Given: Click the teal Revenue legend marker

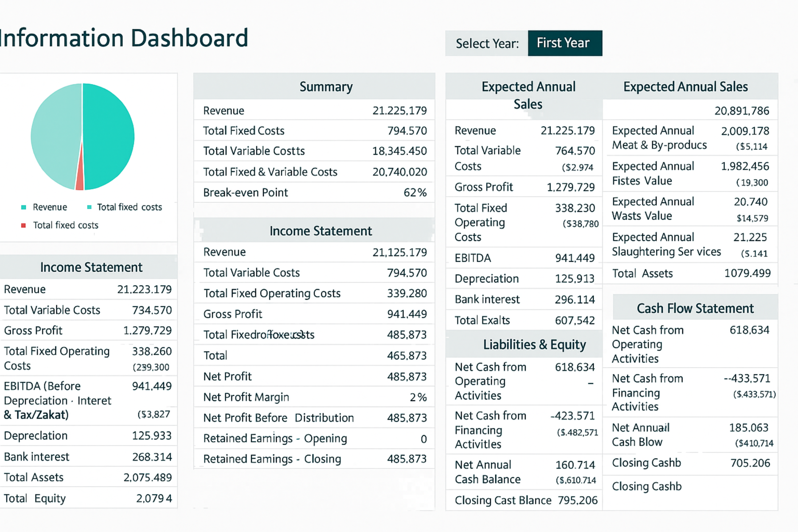Looking at the screenshot, I should coord(24,207).
